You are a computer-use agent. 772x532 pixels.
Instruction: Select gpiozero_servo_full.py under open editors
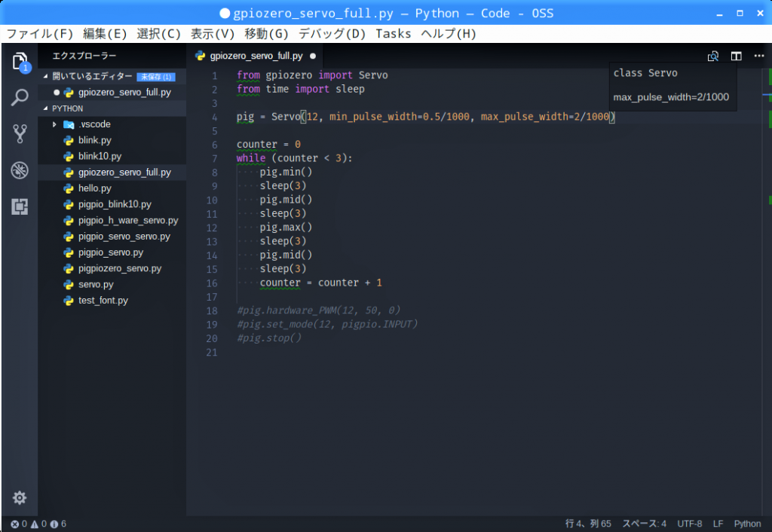pyautogui.click(x=112, y=93)
